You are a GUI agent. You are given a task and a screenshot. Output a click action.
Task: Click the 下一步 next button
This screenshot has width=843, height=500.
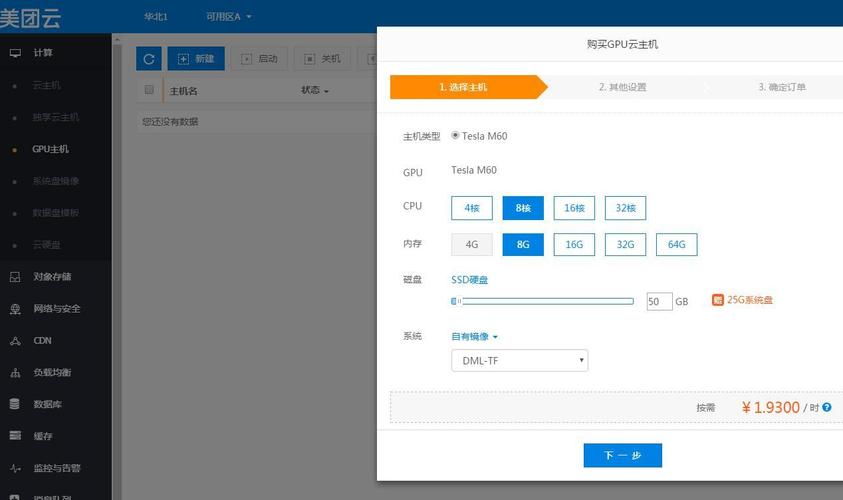pos(623,455)
